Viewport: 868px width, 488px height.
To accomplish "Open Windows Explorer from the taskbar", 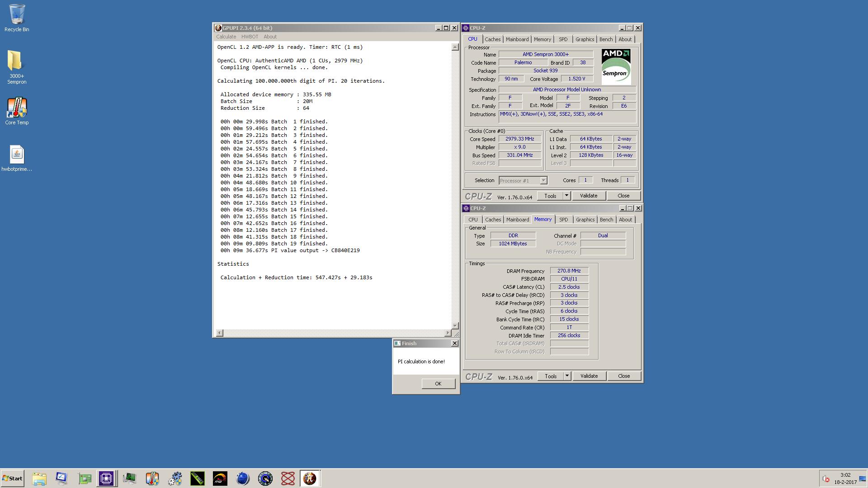I will [x=39, y=478].
